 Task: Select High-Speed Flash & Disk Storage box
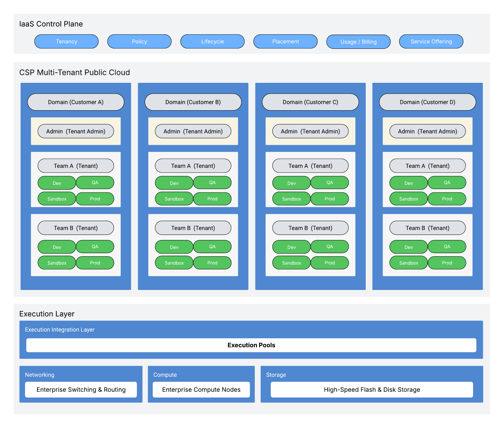[372, 390]
